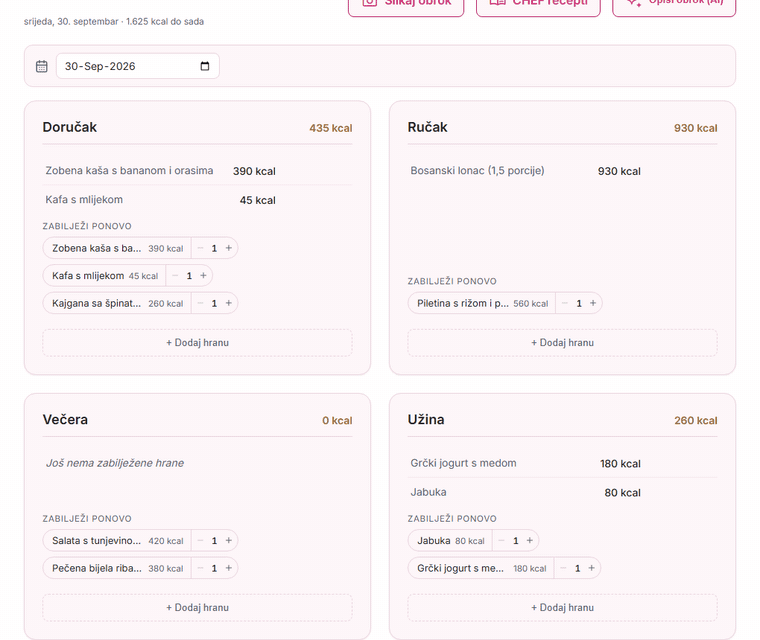Log again Kajgana sa špinat... 260 kcal
This screenshot has width=760, height=640.
coord(117,304)
